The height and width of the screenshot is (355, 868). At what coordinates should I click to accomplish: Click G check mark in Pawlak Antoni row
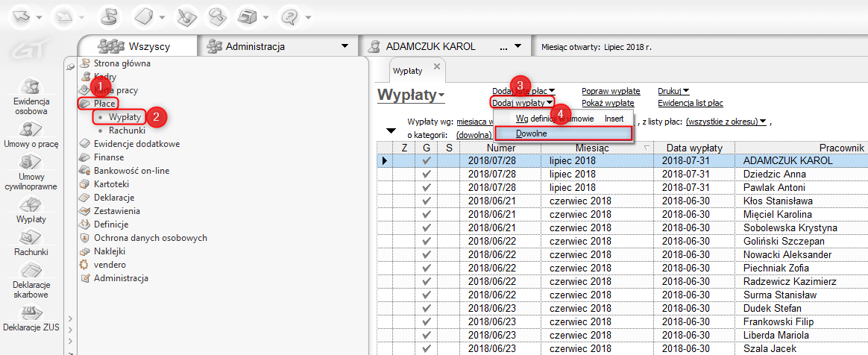pyautogui.click(x=426, y=187)
